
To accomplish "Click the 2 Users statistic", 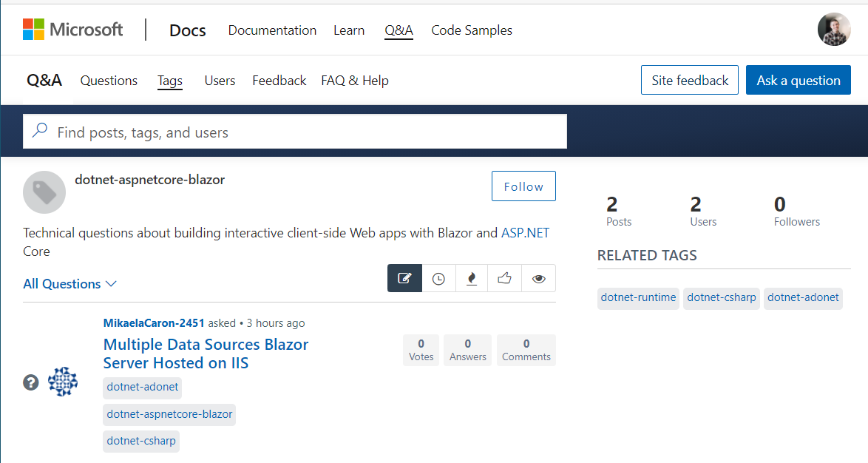I will tap(703, 212).
